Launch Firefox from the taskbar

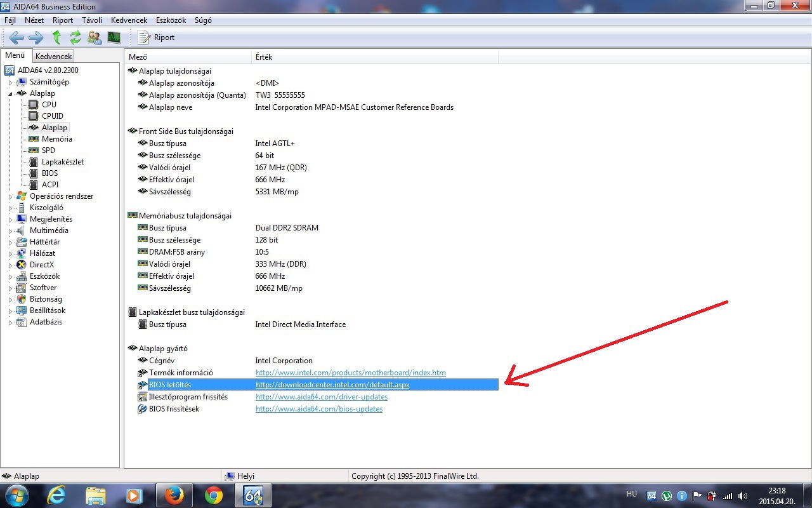(x=174, y=495)
